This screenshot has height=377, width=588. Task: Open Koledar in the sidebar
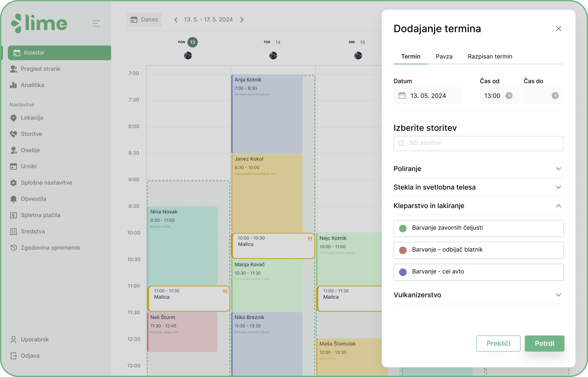(59, 53)
